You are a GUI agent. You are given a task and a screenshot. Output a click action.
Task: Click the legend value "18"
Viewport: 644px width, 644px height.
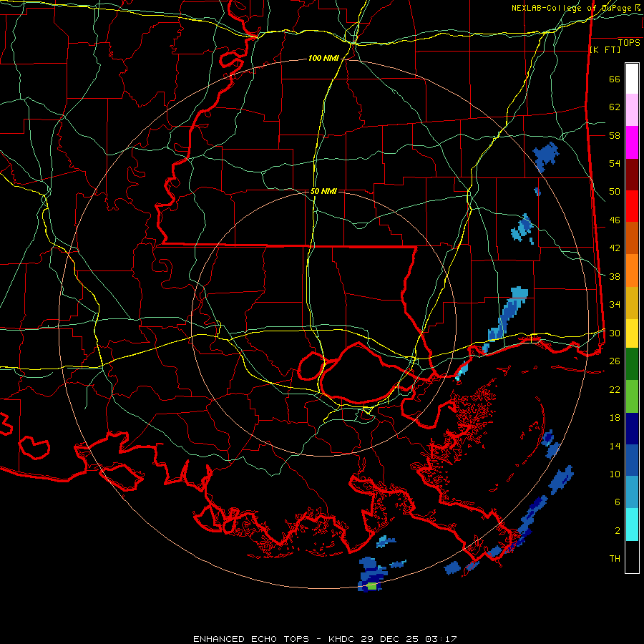click(615, 418)
